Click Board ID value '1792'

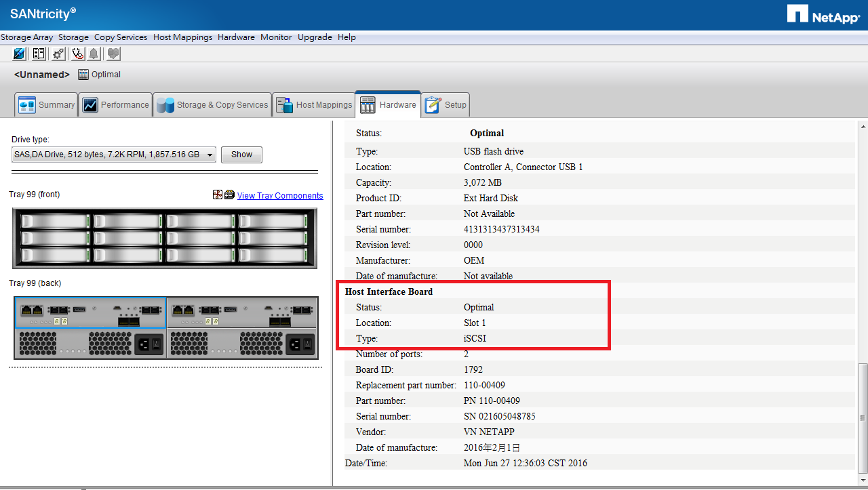point(473,369)
